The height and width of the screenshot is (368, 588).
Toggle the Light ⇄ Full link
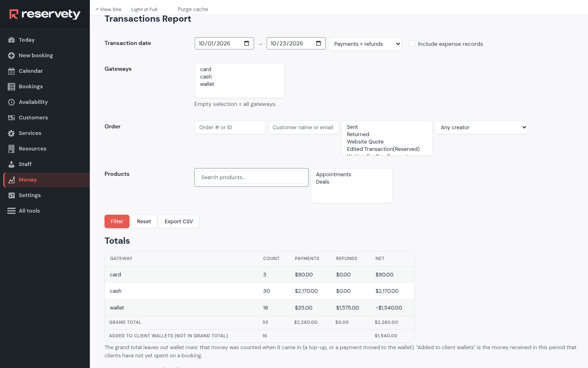[x=144, y=9]
